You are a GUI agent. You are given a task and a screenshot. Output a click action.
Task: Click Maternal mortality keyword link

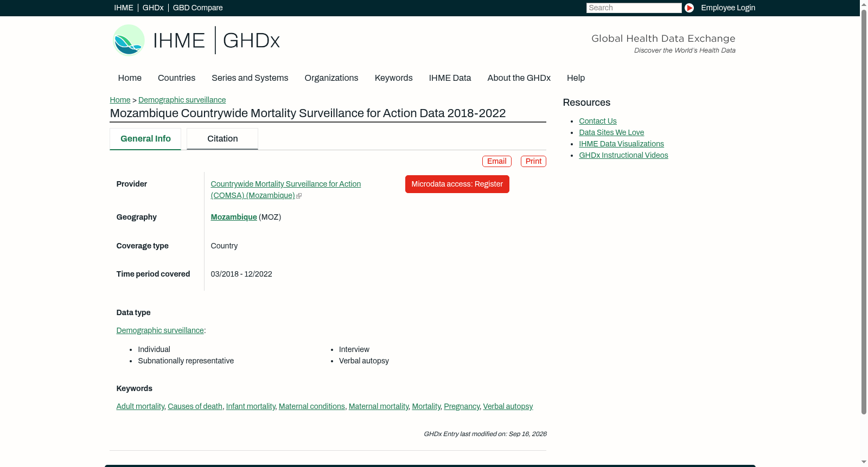point(379,406)
